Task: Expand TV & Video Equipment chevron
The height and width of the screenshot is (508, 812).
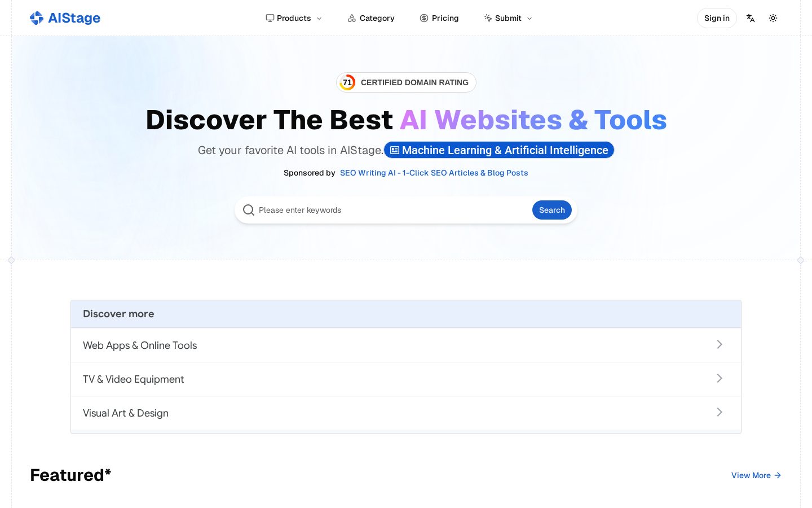Action: pyautogui.click(x=720, y=378)
